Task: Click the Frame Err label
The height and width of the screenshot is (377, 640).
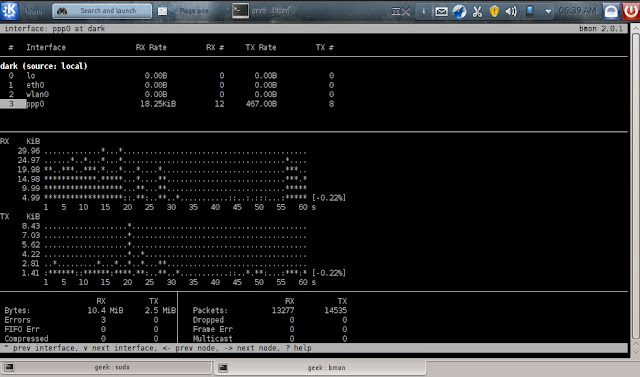Action: click(212, 329)
